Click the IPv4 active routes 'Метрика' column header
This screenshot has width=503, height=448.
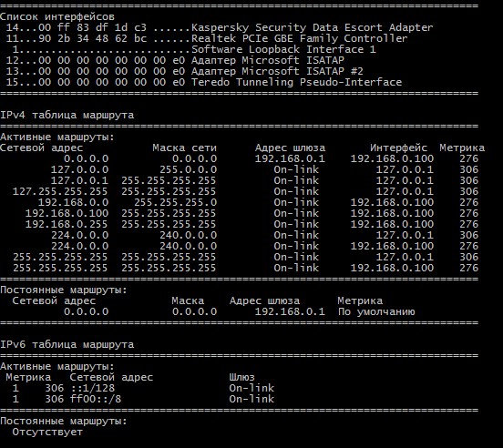click(462, 148)
